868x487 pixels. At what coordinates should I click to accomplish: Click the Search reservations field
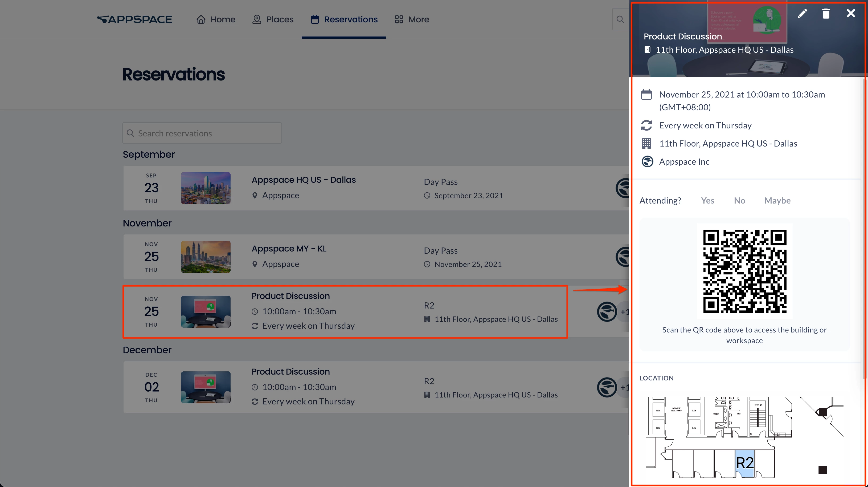(202, 133)
